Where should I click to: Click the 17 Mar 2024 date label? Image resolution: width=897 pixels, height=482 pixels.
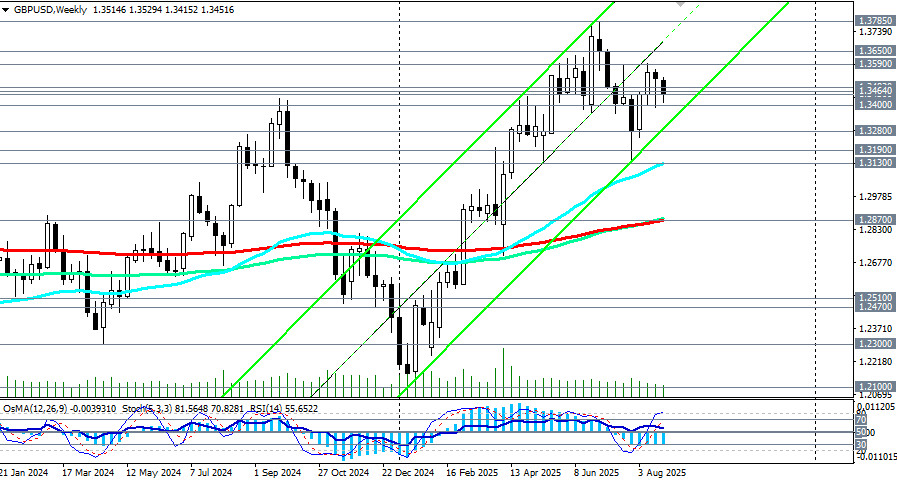click(x=88, y=473)
